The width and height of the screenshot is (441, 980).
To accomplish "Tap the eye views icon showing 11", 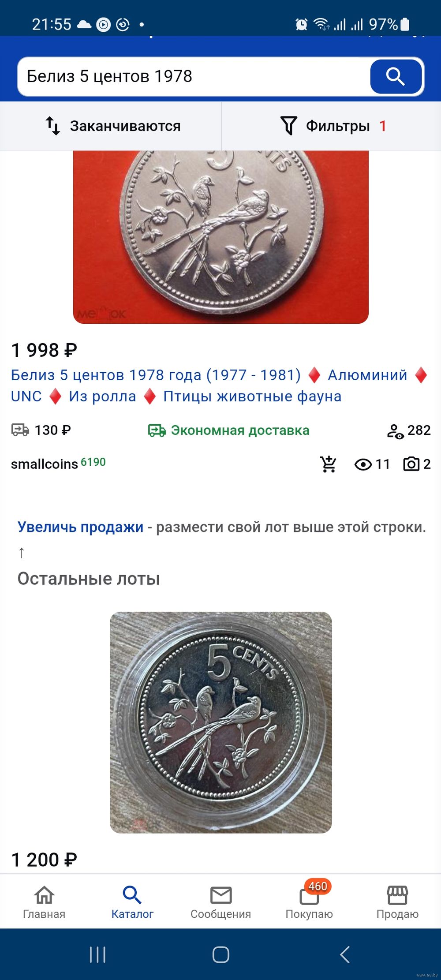I will pyautogui.click(x=363, y=464).
